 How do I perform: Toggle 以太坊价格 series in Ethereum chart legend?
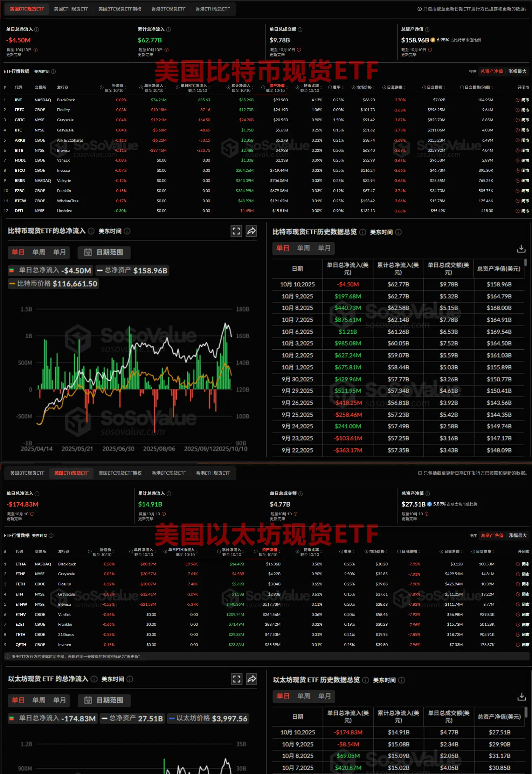pos(208,719)
